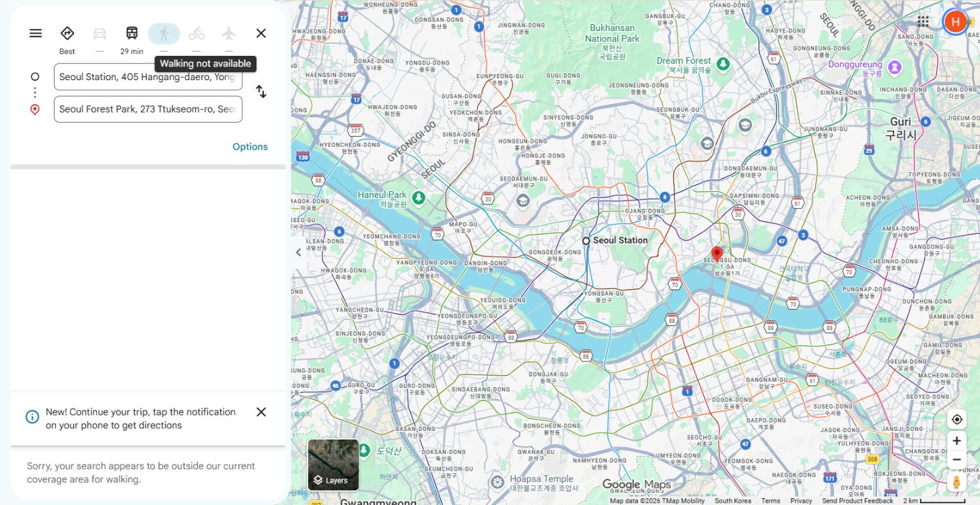Screen dimensions: 980x505
Task: Show your current location
Action: [956, 419]
